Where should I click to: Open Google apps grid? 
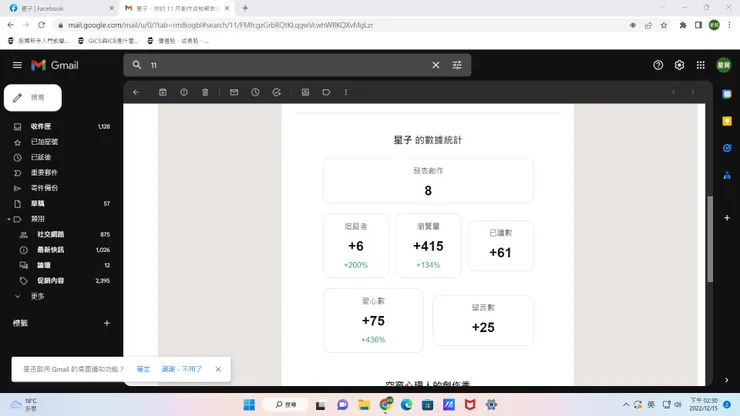[700, 65]
